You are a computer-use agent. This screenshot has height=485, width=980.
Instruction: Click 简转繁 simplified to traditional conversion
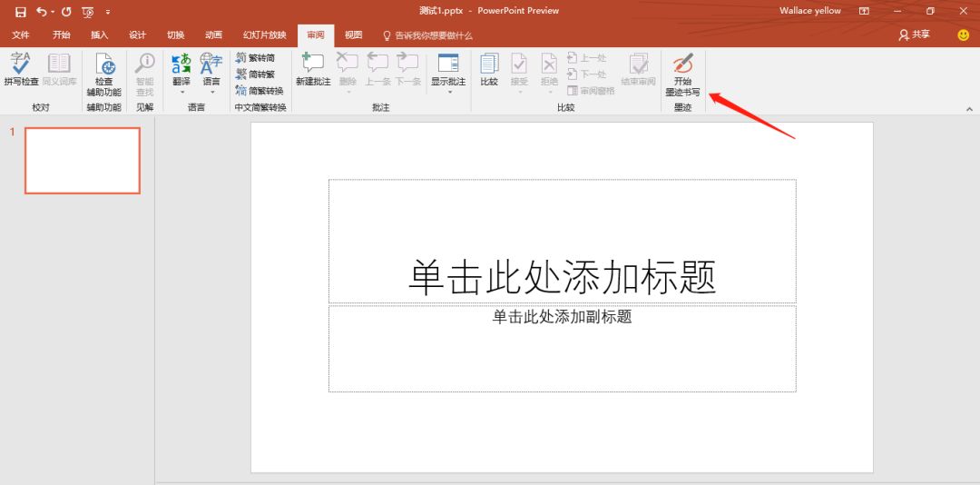click(255, 74)
